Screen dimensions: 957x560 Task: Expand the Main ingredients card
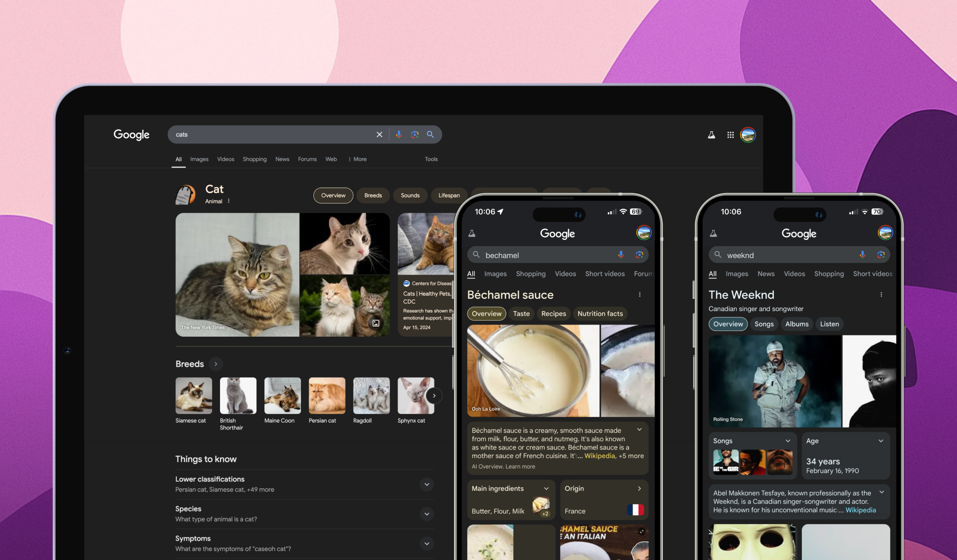pyautogui.click(x=546, y=489)
